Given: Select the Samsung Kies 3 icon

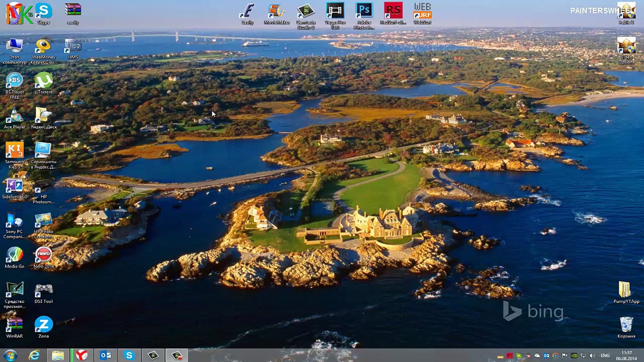Looking at the screenshot, I should (14, 155).
